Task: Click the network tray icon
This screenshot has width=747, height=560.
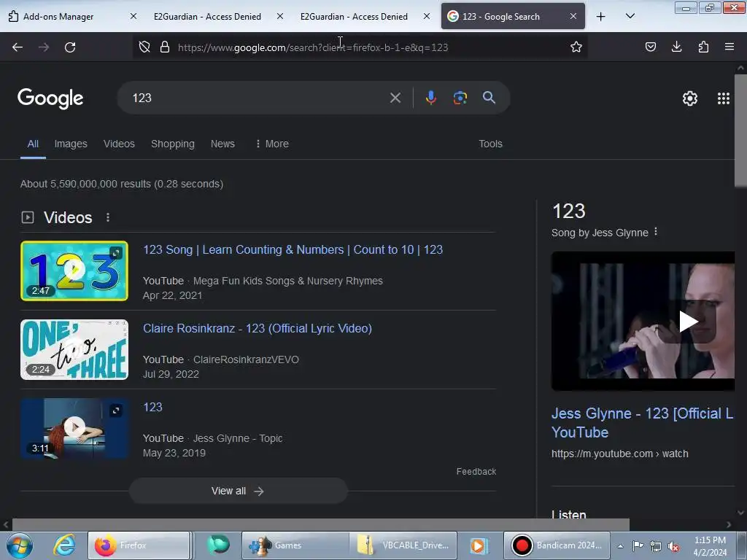Action: (656, 546)
